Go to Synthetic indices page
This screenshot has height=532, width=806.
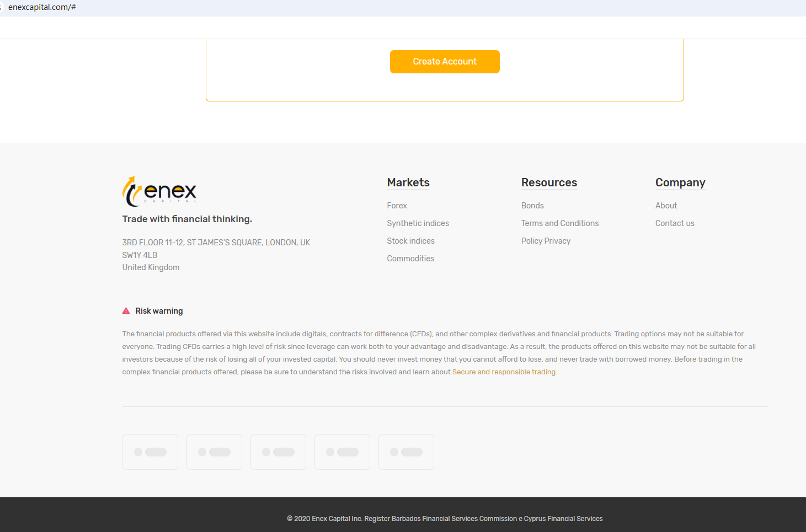418,223
